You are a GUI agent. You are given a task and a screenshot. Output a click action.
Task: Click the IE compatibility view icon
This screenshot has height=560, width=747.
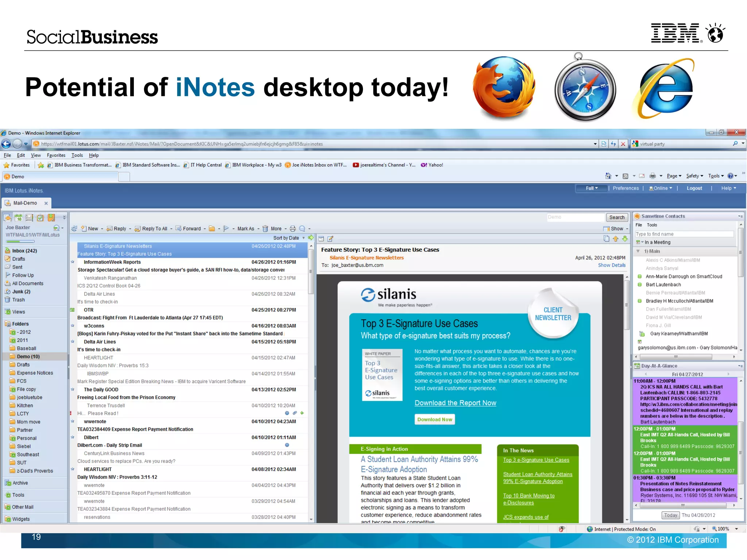point(604,144)
